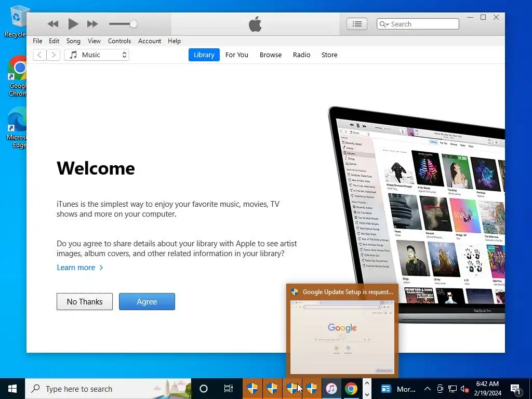Open the Edit menu
This screenshot has height=399, width=532.
coord(54,41)
